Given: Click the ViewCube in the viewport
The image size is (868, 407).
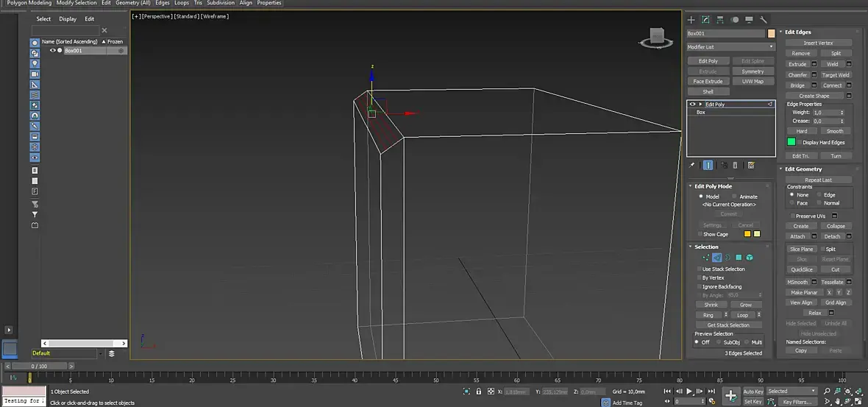Looking at the screenshot, I should click(x=658, y=37).
